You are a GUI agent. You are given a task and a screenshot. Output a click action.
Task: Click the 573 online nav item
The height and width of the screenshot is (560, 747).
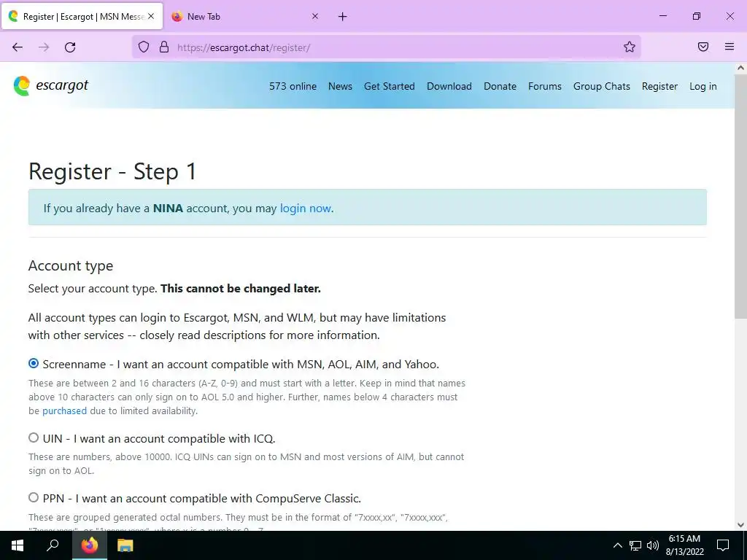[x=293, y=86]
